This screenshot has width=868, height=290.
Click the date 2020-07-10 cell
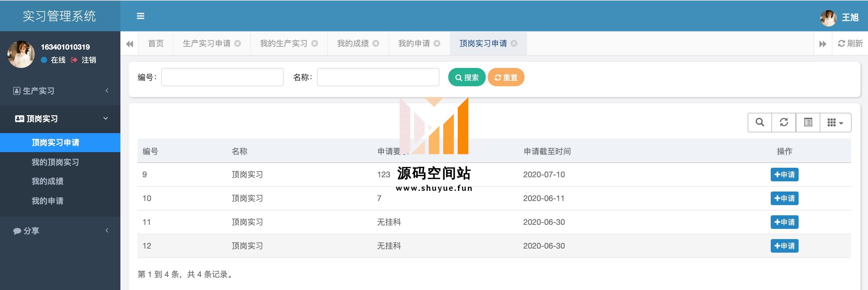[544, 175]
